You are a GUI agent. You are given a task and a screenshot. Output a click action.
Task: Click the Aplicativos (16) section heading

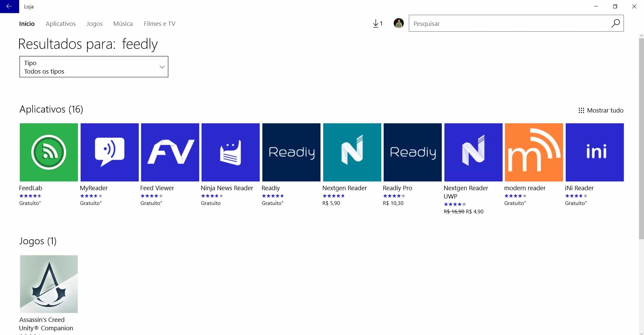51,109
